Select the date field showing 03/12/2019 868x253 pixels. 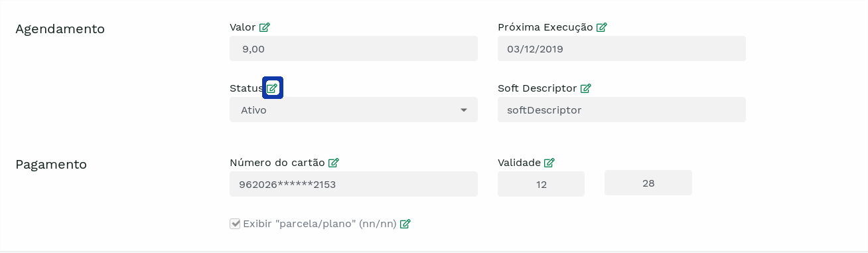tap(622, 48)
